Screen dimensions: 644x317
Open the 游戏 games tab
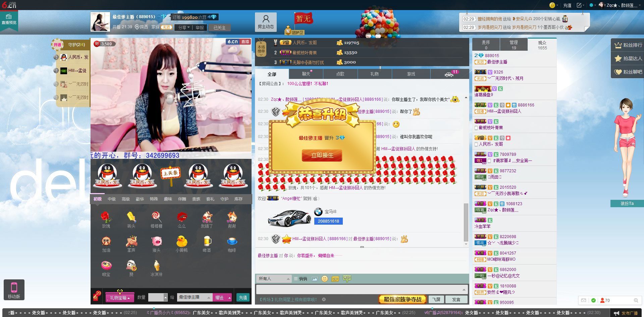(411, 74)
